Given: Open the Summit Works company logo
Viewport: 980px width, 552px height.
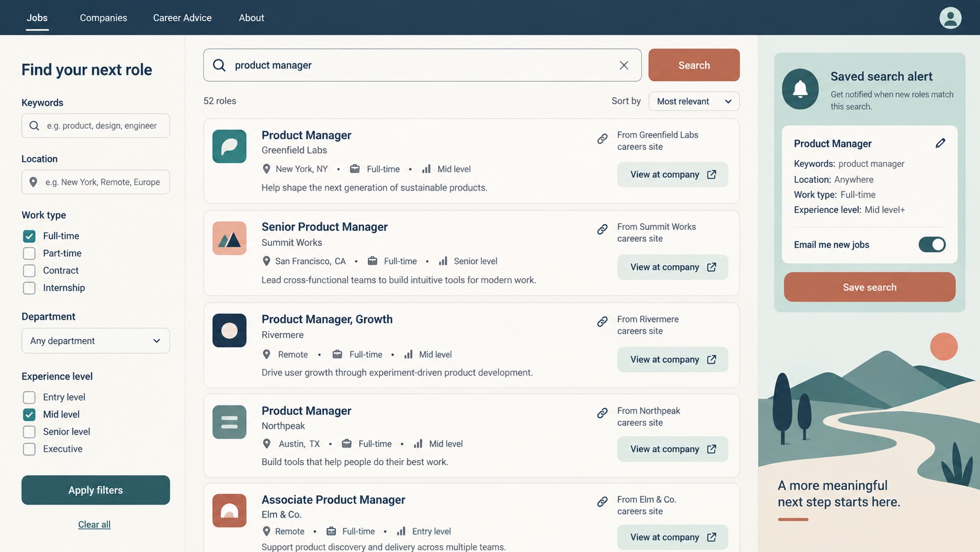Looking at the screenshot, I should point(229,238).
